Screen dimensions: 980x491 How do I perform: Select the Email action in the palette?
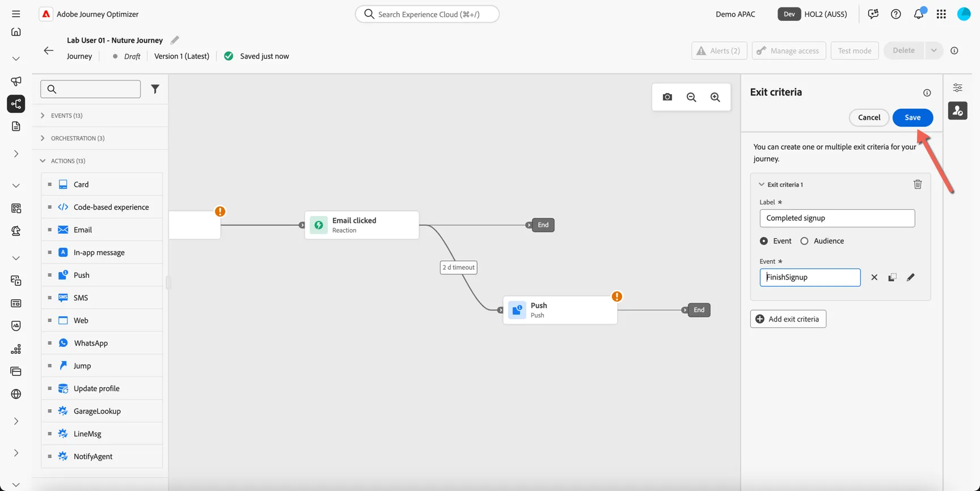pyautogui.click(x=102, y=230)
